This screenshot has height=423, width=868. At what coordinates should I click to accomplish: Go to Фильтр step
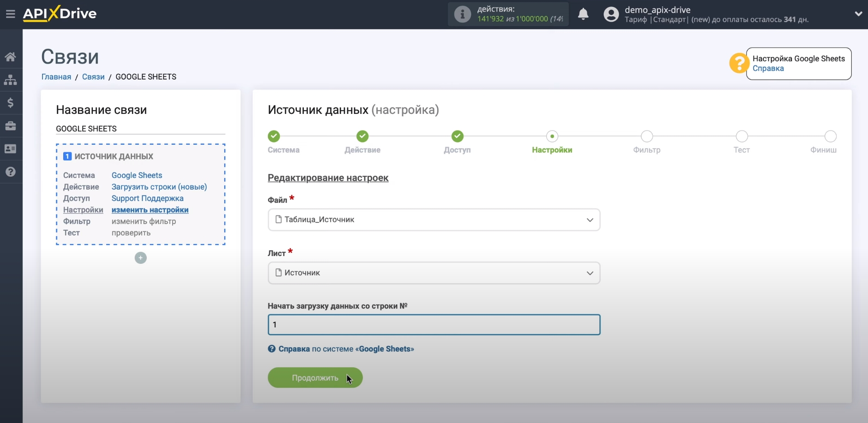coord(647,136)
